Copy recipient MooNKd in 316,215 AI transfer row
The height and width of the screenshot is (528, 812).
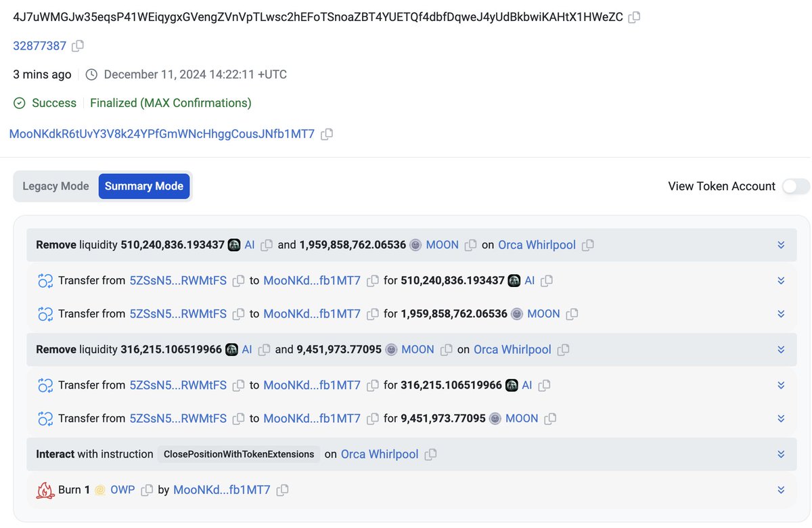[372, 385]
